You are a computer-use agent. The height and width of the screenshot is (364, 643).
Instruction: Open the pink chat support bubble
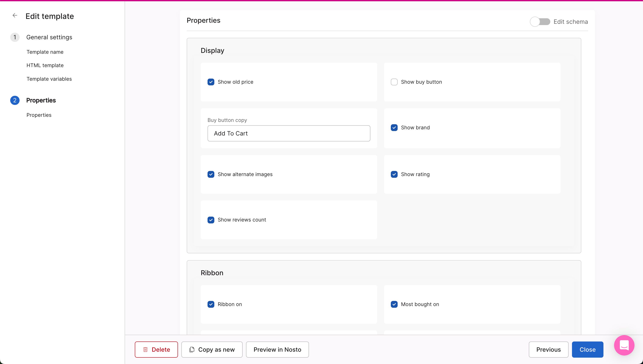(624, 345)
